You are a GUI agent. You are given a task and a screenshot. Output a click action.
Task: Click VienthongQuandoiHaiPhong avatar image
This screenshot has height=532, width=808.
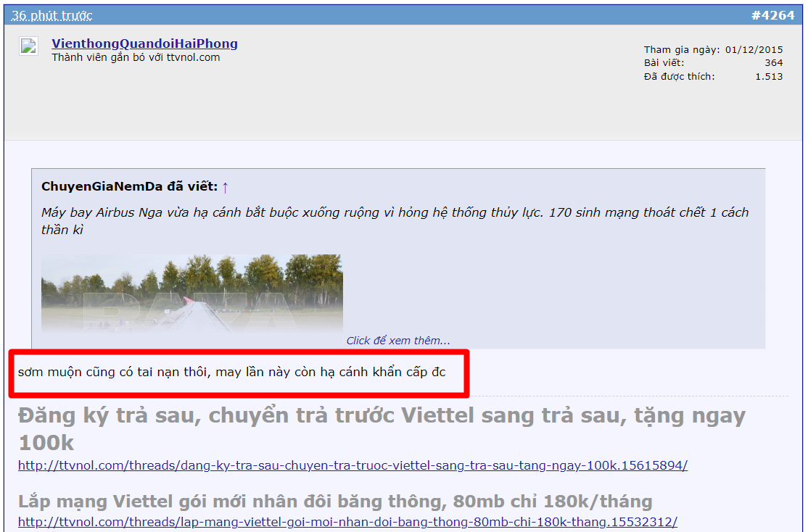click(28, 46)
